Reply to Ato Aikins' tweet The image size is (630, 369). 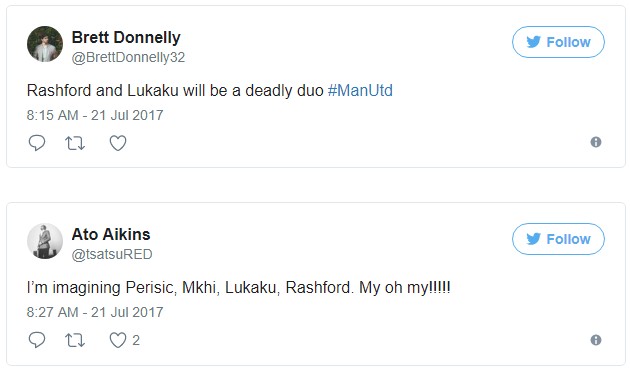(x=37, y=340)
